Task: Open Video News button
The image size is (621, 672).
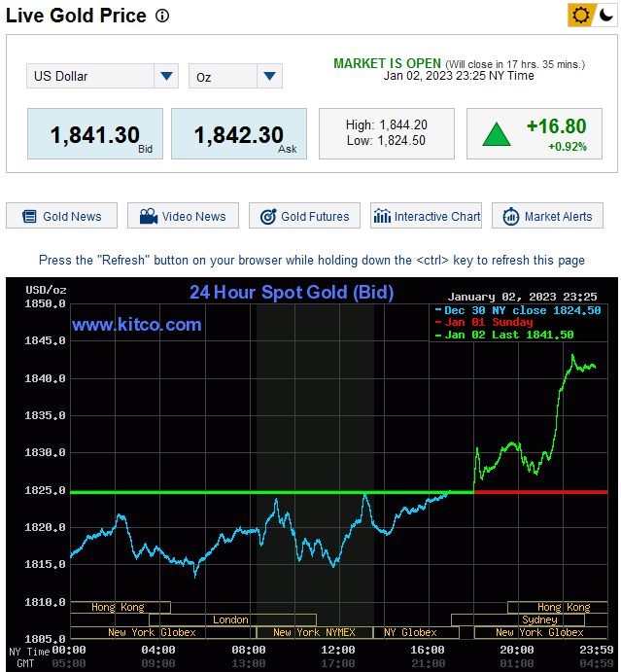Action: (183, 216)
